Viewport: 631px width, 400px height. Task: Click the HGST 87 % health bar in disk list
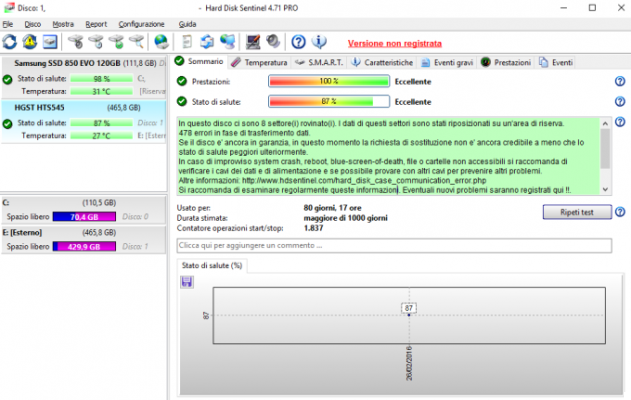[101, 123]
